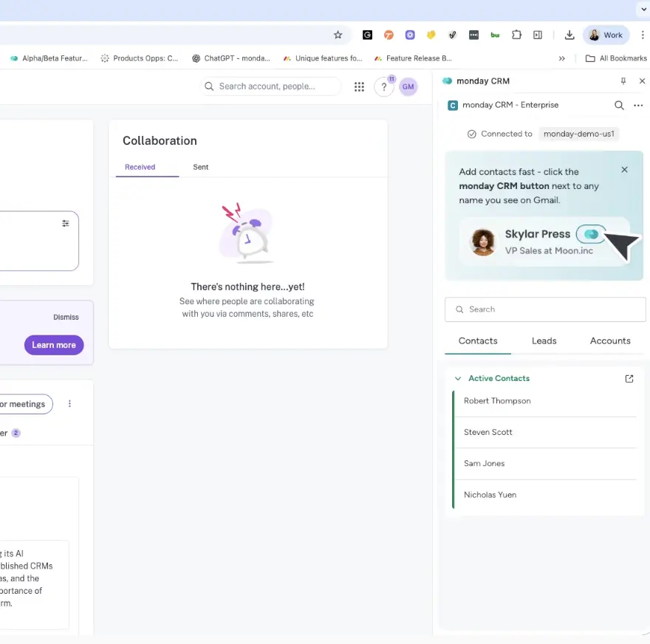Click the CRM panel Search field
650x644 pixels.
[545, 309]
